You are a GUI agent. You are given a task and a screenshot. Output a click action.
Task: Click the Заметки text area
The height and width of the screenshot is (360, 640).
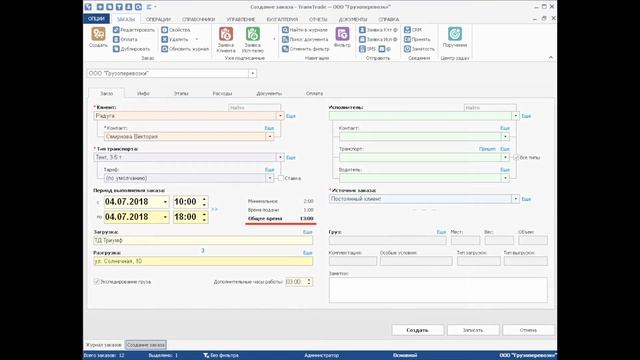pos(438,290)
